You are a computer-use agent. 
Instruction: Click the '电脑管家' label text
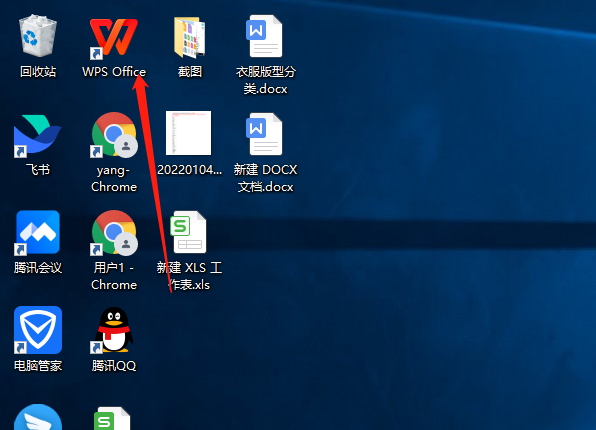[38, 366]
